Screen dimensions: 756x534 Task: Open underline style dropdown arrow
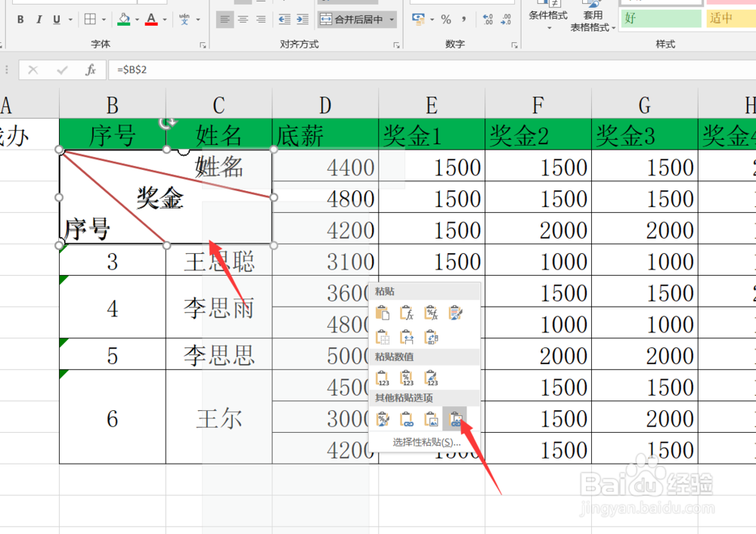[x=70, y=20]
